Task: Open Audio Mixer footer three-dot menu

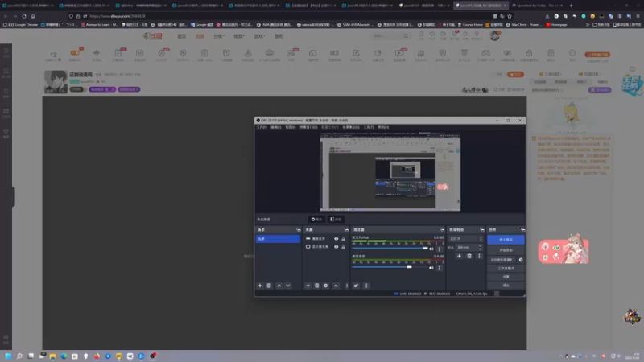Action: [x=366, y=286]
